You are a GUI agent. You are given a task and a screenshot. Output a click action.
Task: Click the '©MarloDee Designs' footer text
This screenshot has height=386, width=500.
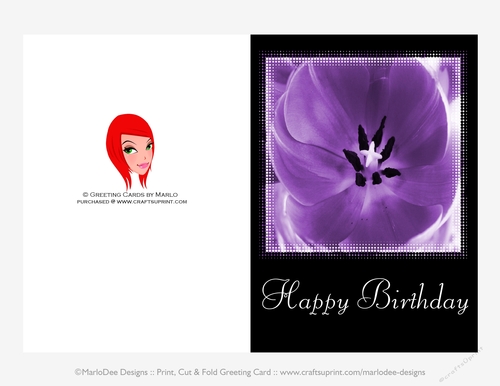click(111, 372)
